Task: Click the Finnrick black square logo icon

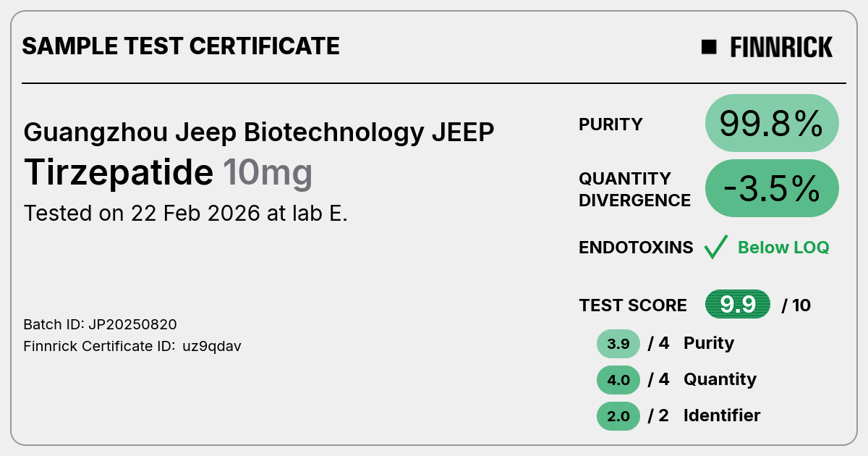Action: [x=709, y=47]
